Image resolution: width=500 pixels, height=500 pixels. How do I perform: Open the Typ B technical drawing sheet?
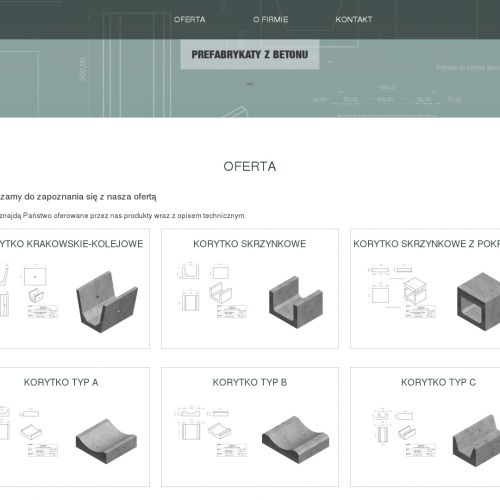pos(211,431)
